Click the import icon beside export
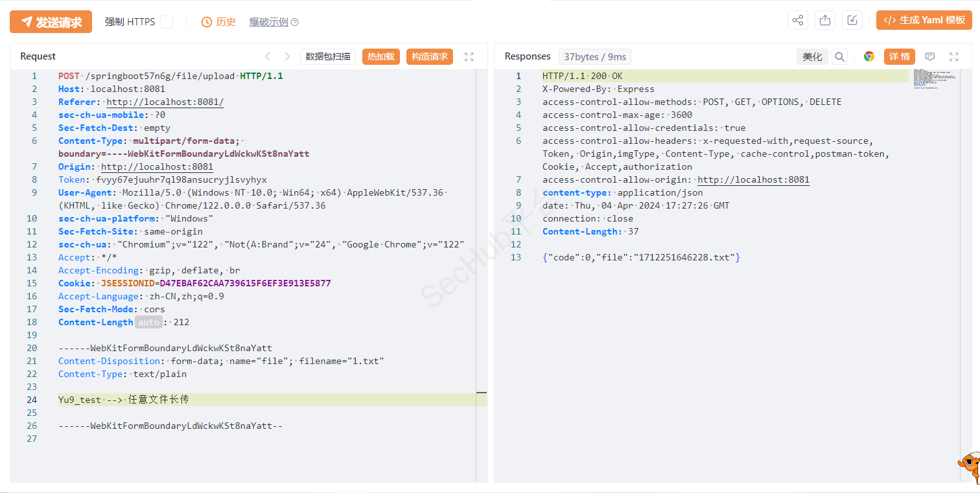Viewport: 980px width, 493px height. click(852, 20)
